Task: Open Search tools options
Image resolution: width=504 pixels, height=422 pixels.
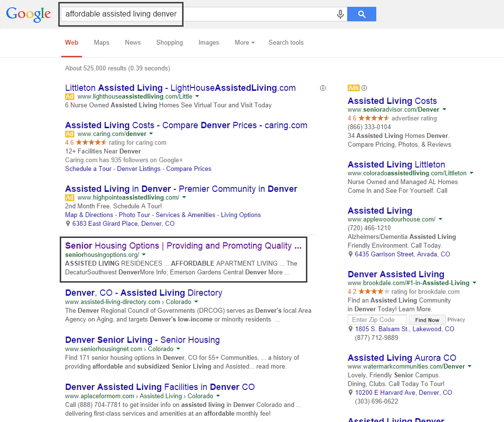Action: (x=286, y=42)
